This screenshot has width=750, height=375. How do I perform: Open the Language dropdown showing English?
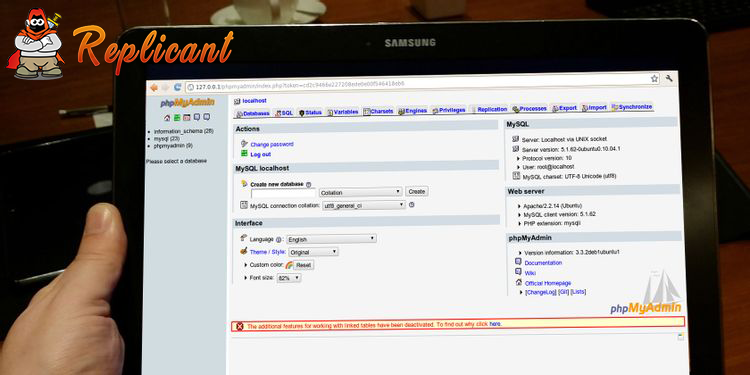click(331, 239)
